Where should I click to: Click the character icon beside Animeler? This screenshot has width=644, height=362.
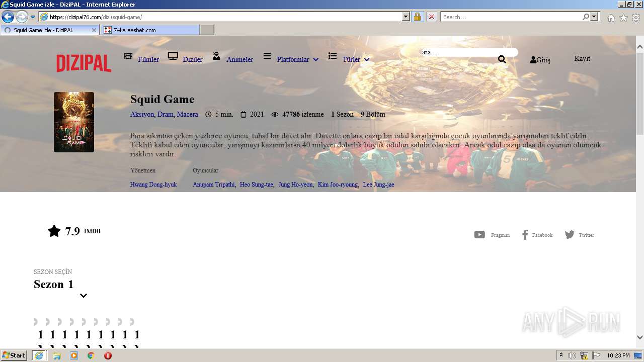[216, 56]
